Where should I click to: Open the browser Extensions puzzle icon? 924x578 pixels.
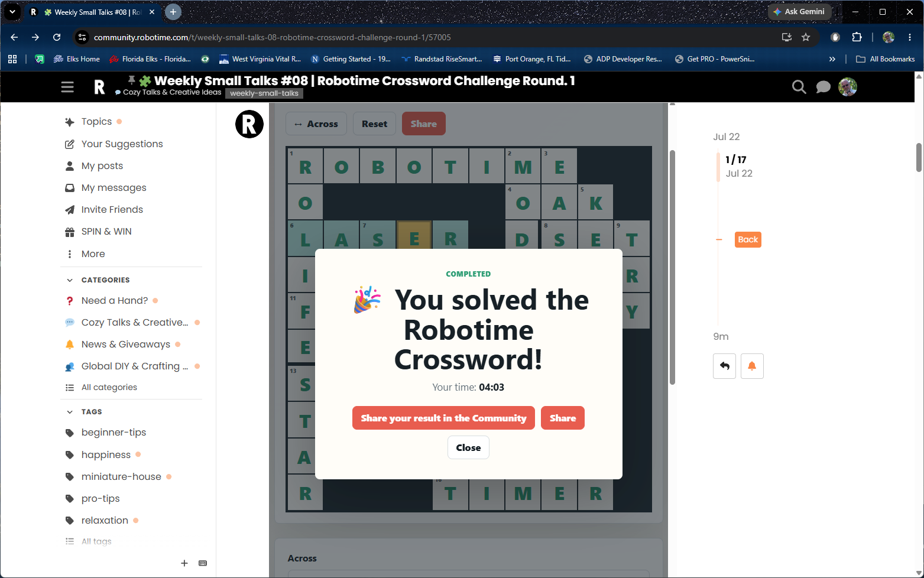[857, 37]
